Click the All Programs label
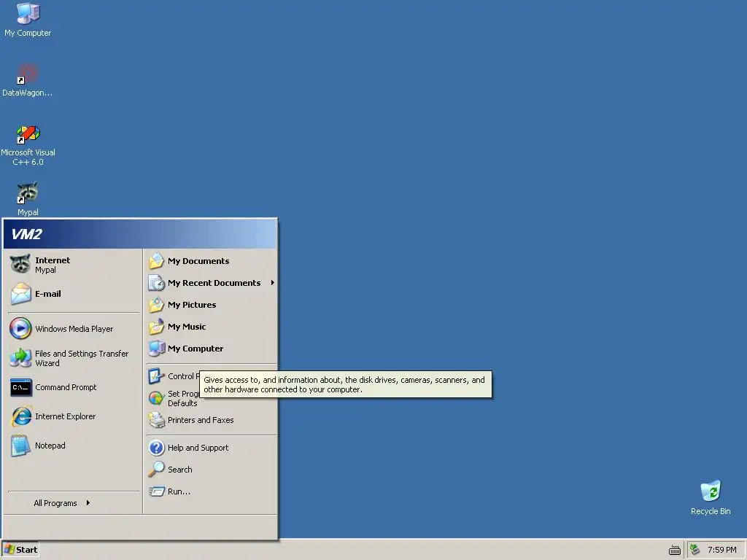The width and height of the screenshot is (747, 560). click(55, 503)
